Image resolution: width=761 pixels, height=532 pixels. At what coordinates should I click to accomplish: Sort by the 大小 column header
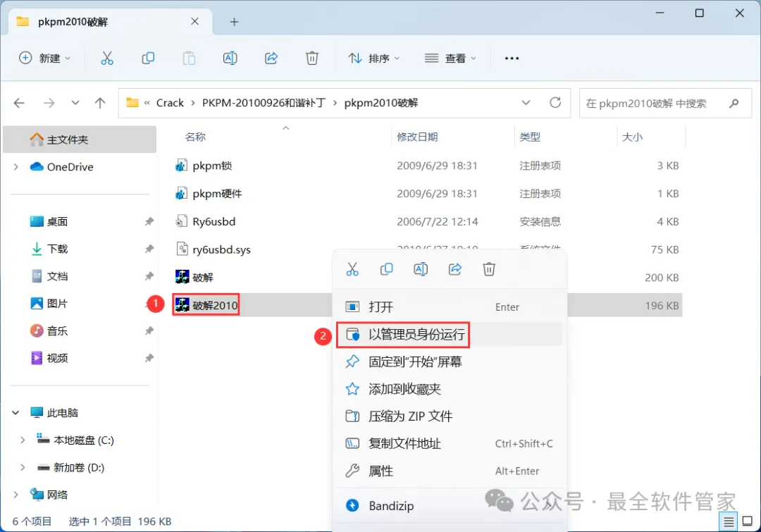632,137
